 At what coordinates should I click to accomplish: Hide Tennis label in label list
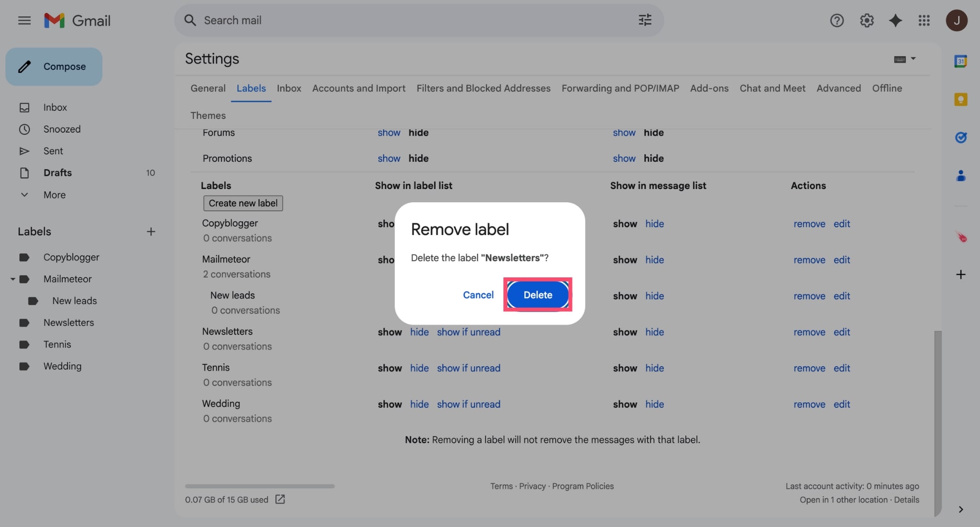pyautogui.click(x=419, y=368)
